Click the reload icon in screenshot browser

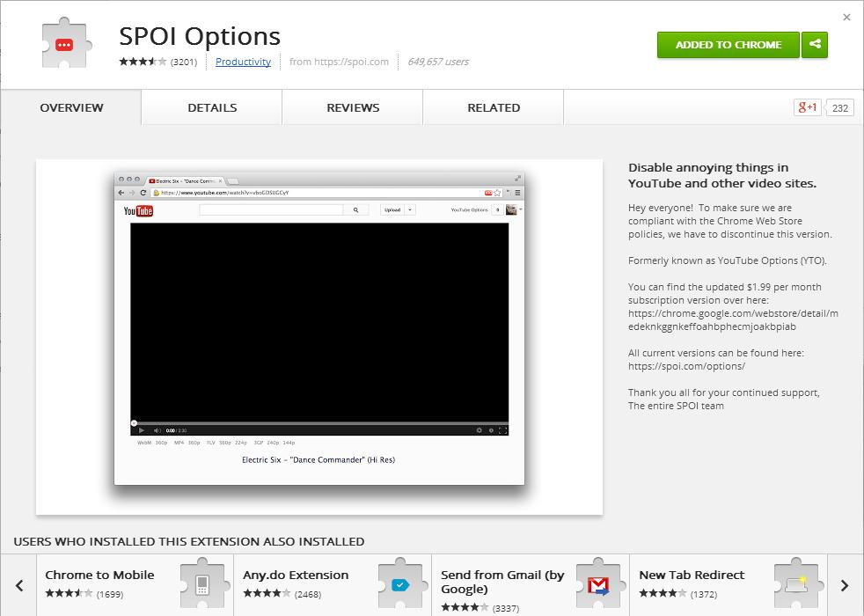pyautogui.click(x=143, y=193)
